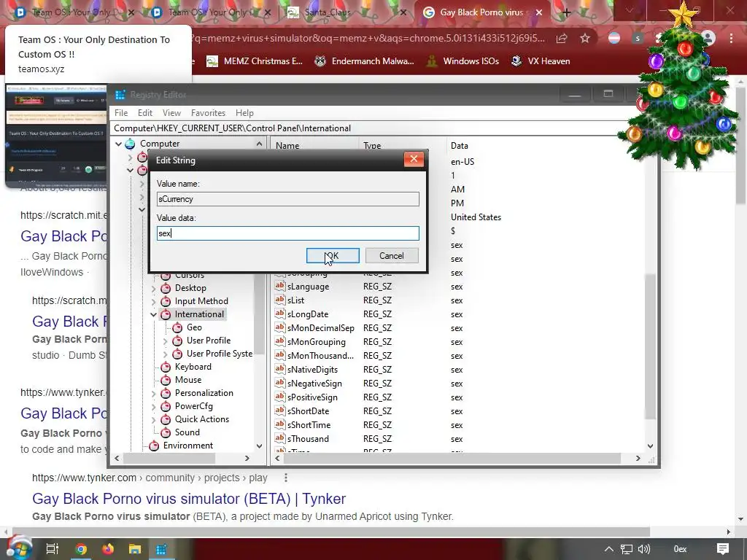The image size is (747, 560).
Task: Open the Registry Editor Favorites menu
Action: click(208, 113)
